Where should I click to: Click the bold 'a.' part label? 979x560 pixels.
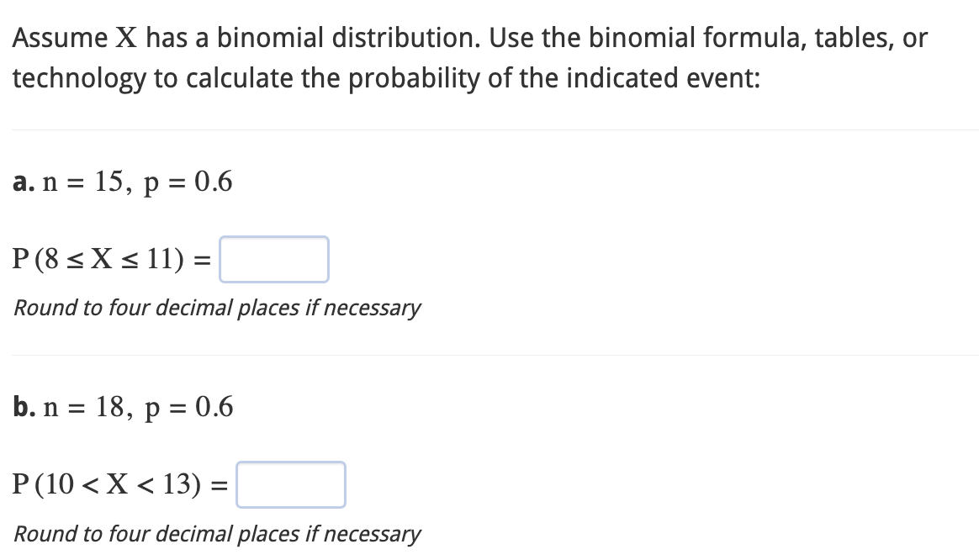pos(24,182)
